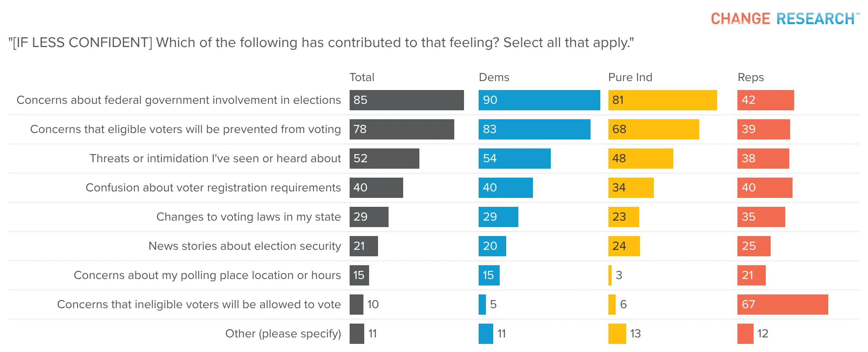This screenshot has height=352, width=868.
Task: Click the Pure Ind column header
Action: [x=630, y=77]
